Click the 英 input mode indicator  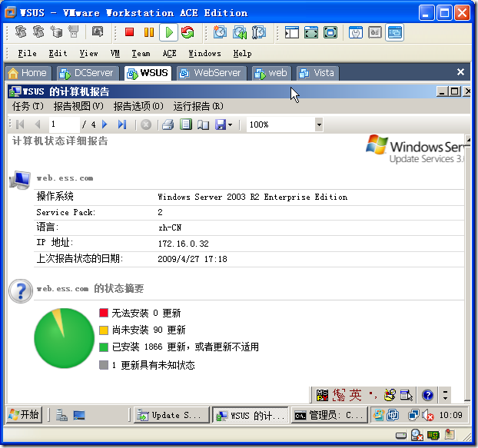355,395
